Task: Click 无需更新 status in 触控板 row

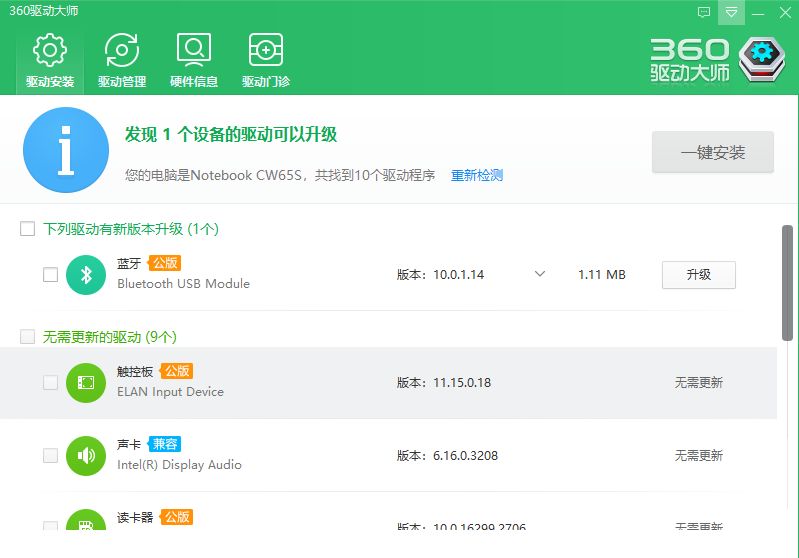Action: click(x=699, y=383)
